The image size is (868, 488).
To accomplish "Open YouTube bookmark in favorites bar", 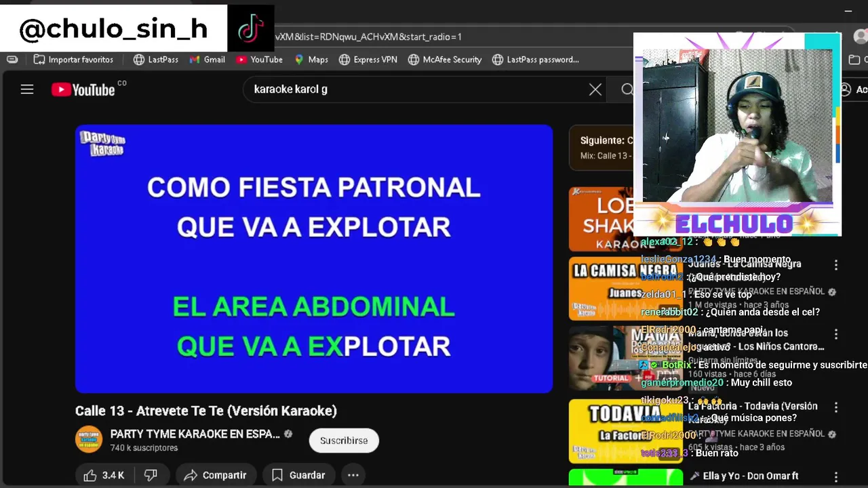I will pos(259,60).
